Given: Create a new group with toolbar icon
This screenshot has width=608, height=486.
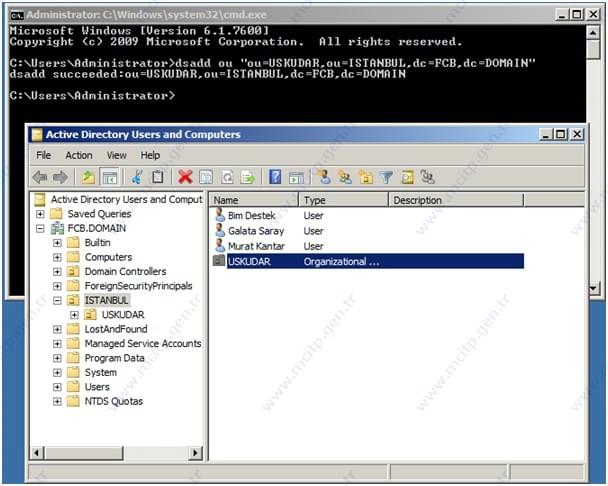Looking at the screenshot, I should click(344, 177).
